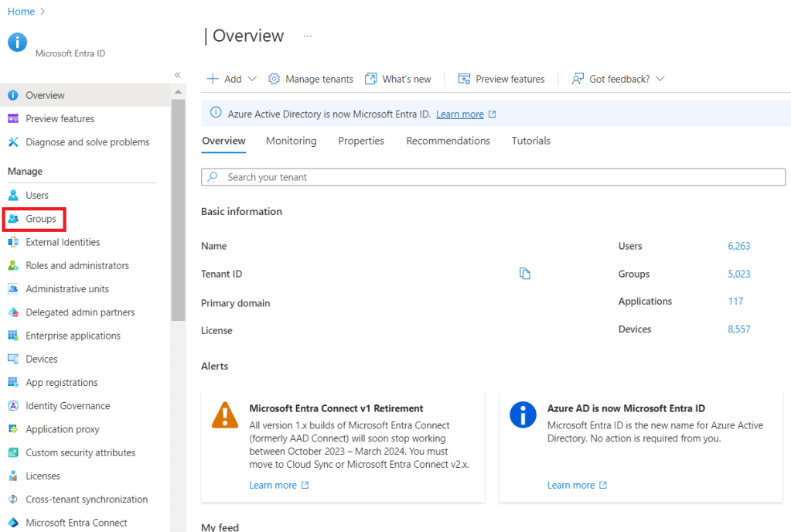The height and width of the screenshot is (532, 791).
Task: Expand the Got feedback dropdown
Action: pyautogui.click(x=617, y=78)
